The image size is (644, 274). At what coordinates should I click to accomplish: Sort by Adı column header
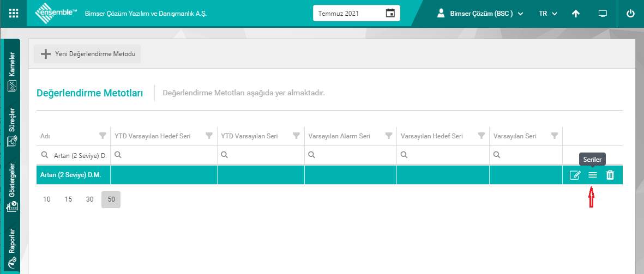tap(45, 136)
